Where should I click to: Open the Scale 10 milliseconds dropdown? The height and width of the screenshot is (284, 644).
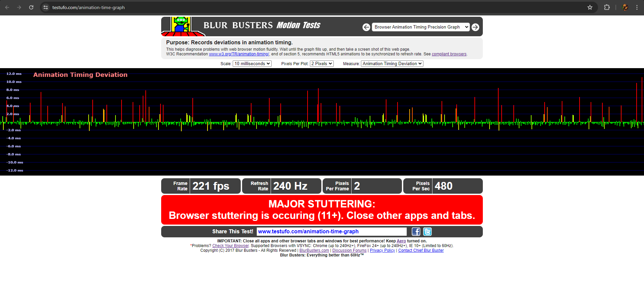252,64
